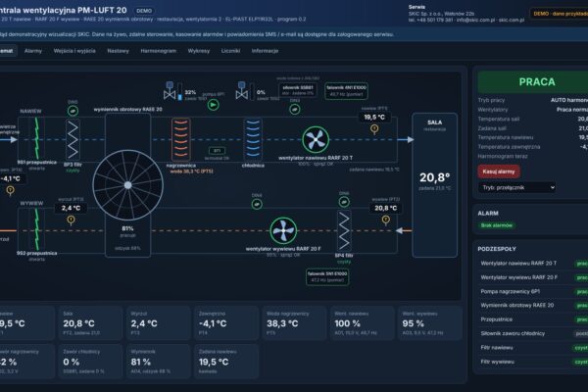The image size is (588, 392).
Task: Open the Harmonogram tab
Action: (158, 51)
